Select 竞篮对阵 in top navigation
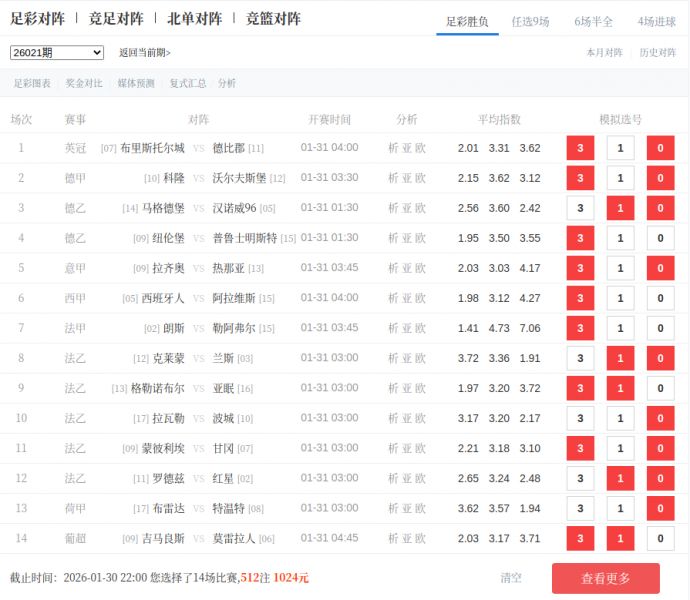Screen dimensions: 690x600 (272, 19)
